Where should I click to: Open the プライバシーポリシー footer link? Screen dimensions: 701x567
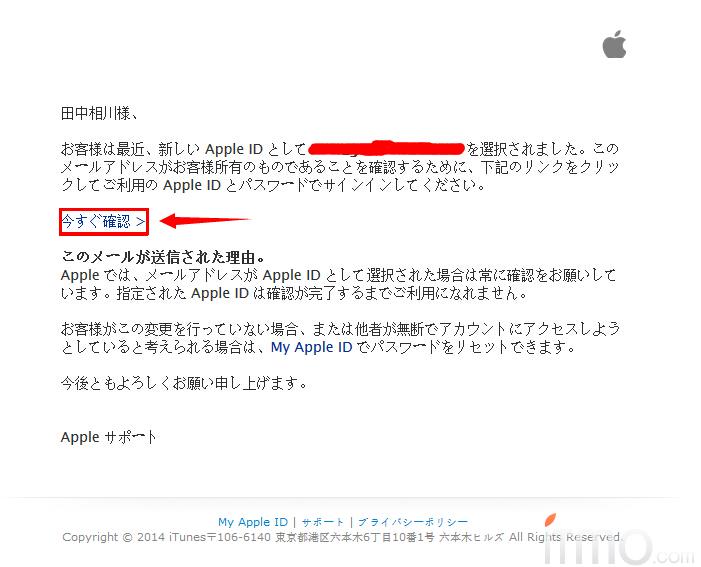(413, 522)
